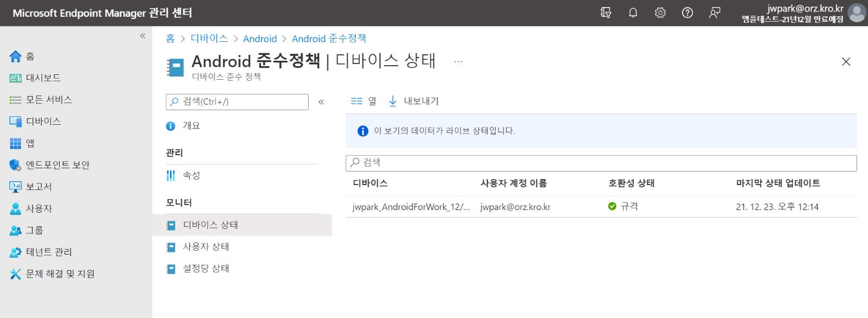The image size is (868, 318).
Task: Click the 개요 info icon
Action: 171,126
